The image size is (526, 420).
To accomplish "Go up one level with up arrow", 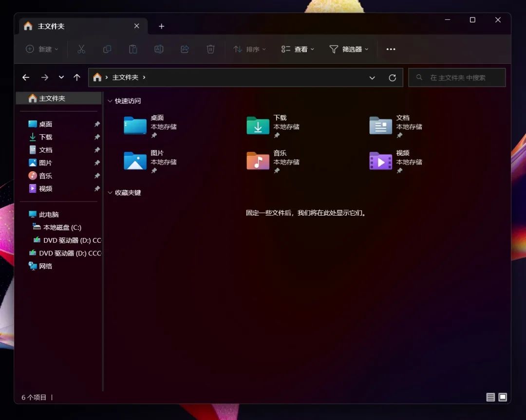I will [x=77, y=77].
